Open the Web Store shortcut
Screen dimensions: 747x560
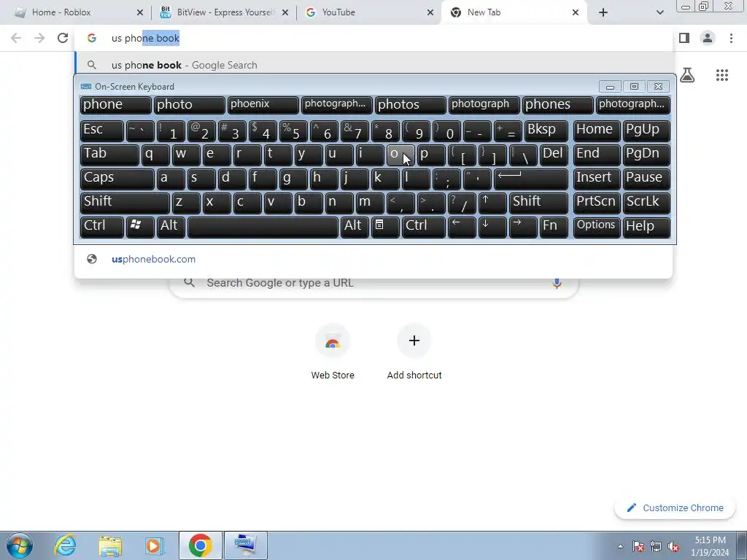333,352
